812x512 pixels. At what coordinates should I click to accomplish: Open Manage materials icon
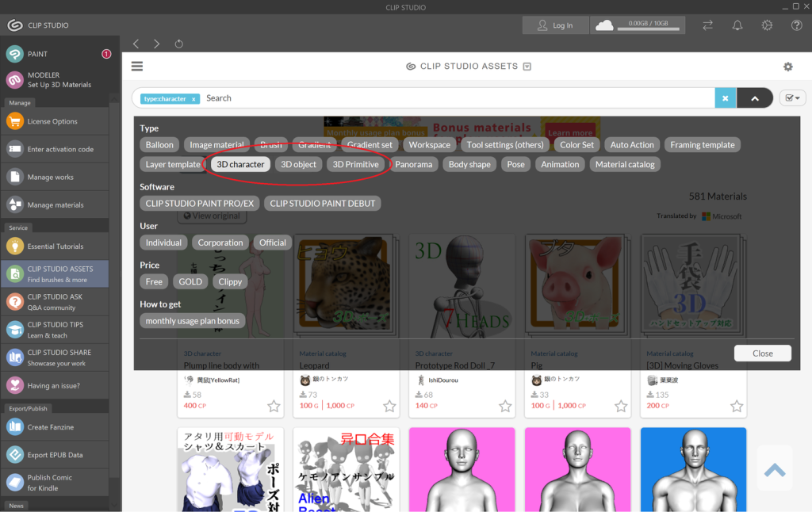click(x=15, y=204)
